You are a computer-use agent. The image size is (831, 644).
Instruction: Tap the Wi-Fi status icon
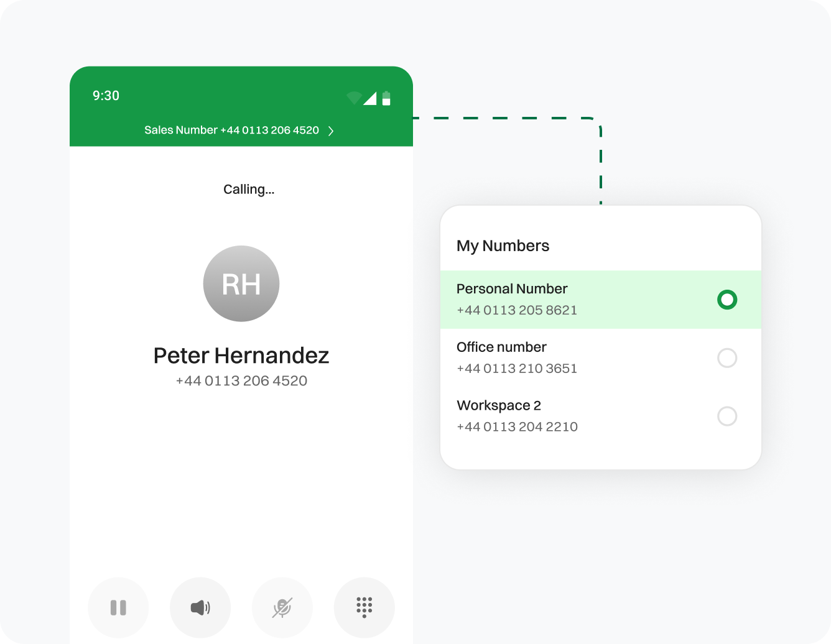click(x=354, y=98)
